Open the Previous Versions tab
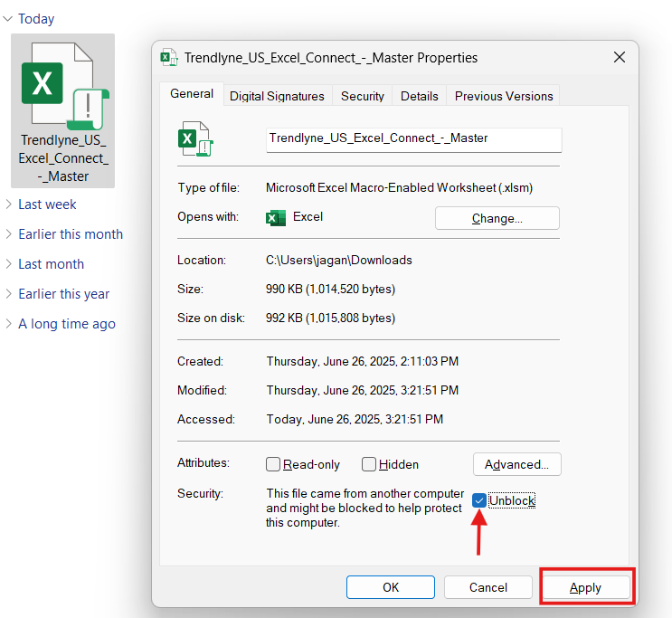The image size is (672, 618). [504, 96]
